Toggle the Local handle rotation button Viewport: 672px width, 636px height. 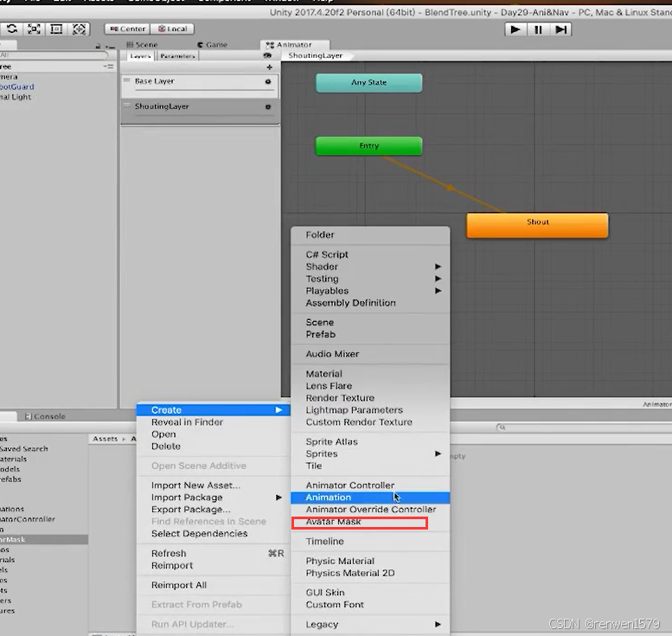point(172,29)
